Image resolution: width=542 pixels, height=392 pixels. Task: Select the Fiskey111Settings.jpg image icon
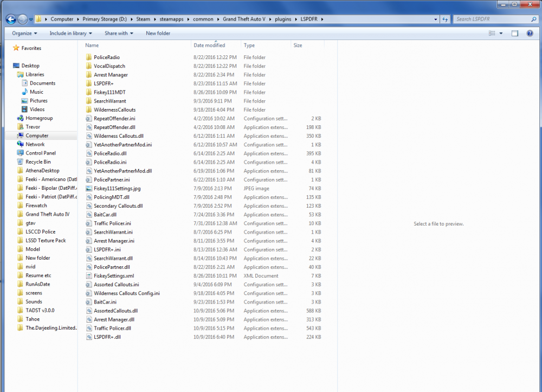[x=89, y=189]
